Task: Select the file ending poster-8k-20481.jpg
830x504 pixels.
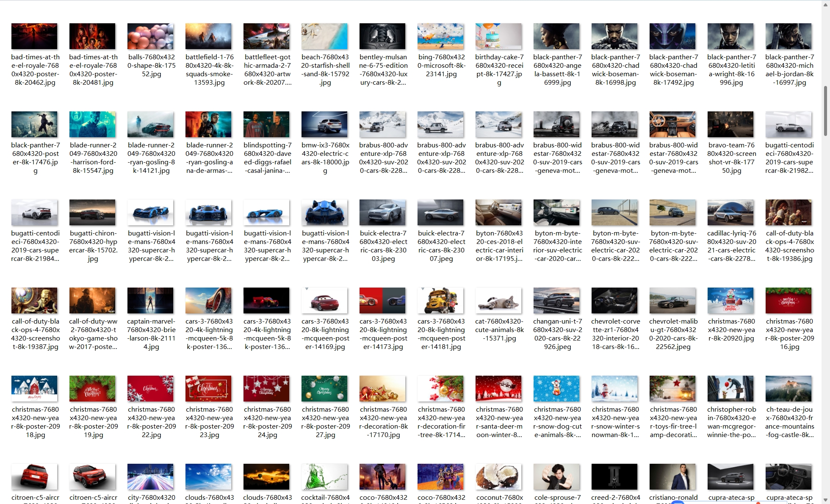Action: (x=93, y=69)
